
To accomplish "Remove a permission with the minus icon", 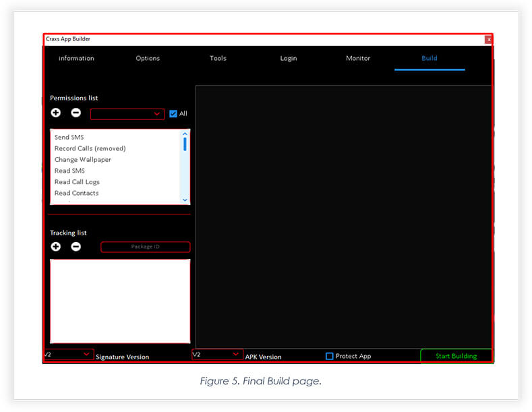I will pos(76,113).
